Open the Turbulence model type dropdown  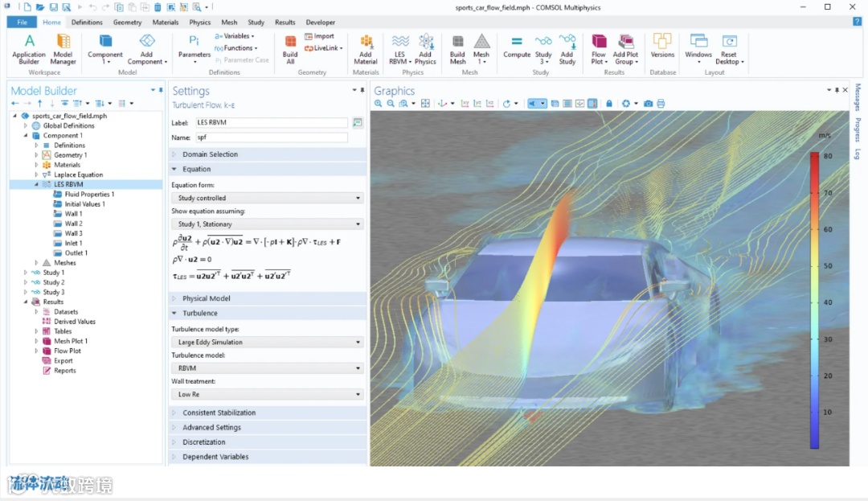pyautogui.click(x=268, y=342)
